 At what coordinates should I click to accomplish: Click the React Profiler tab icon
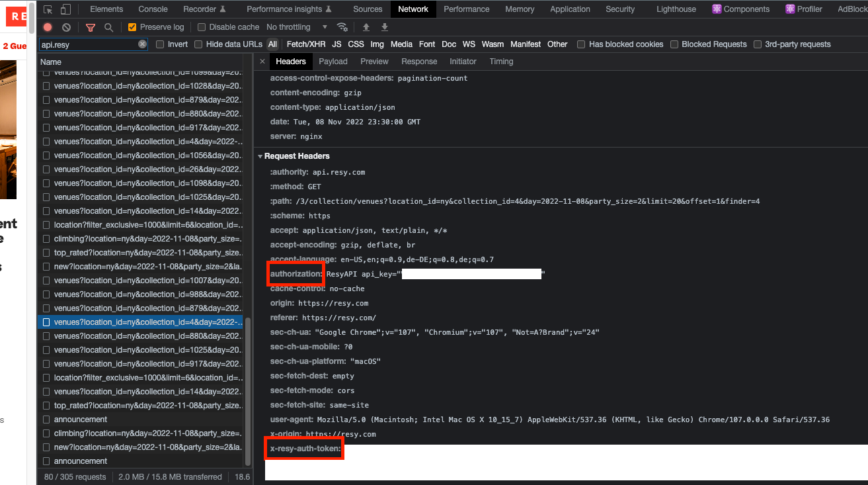(790, 9)
